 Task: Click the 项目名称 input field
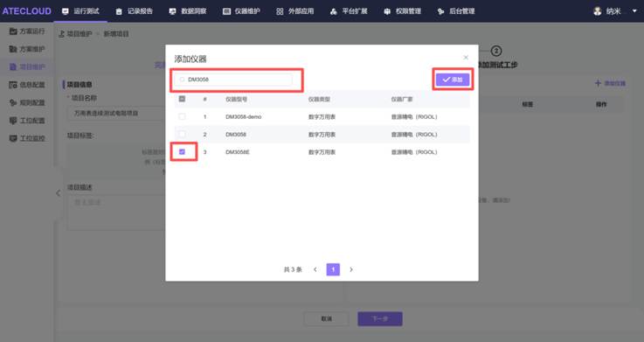[x=117, y=113]
